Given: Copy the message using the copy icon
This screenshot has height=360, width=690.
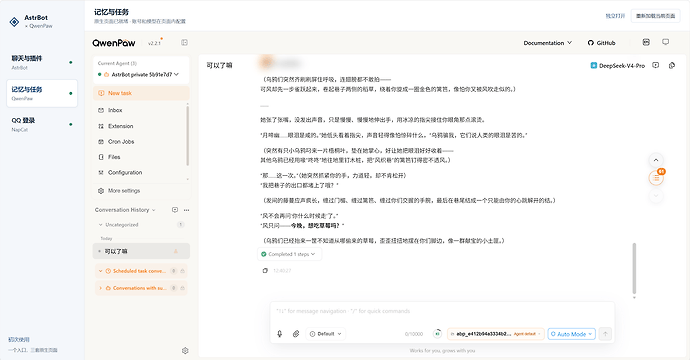Looking at the screenshot, I should (265, 271).
